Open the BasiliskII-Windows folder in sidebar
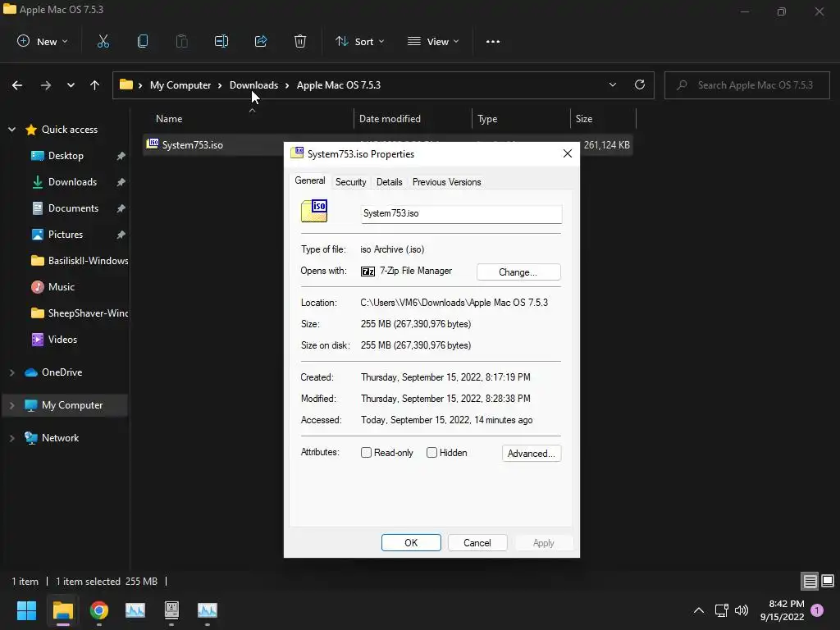Viewport: 840px width, 630px height. click(x=80, y=261)
